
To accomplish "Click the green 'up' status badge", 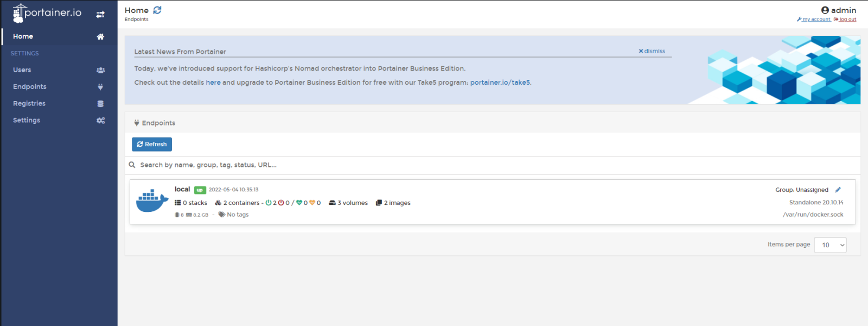I will click(200, 190).
